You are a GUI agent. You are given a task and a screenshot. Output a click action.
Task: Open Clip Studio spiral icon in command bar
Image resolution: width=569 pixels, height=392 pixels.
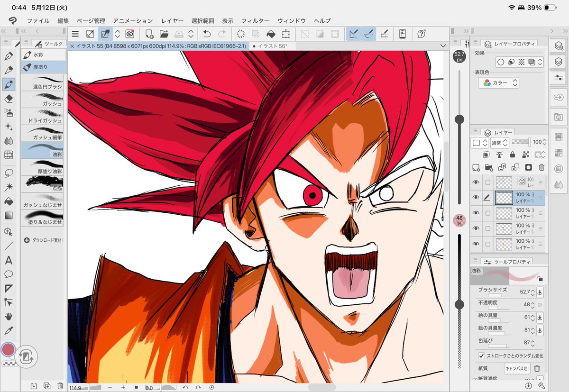(129, 34)
